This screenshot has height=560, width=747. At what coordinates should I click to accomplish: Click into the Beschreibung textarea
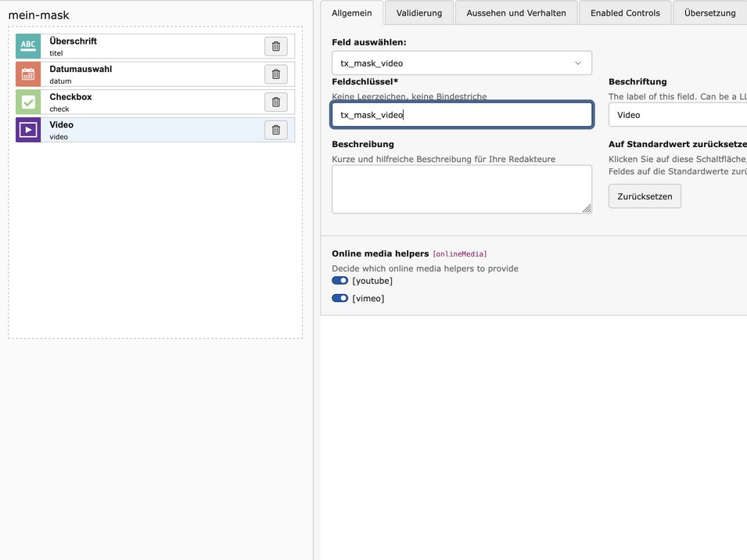click(x=461, y=189)
